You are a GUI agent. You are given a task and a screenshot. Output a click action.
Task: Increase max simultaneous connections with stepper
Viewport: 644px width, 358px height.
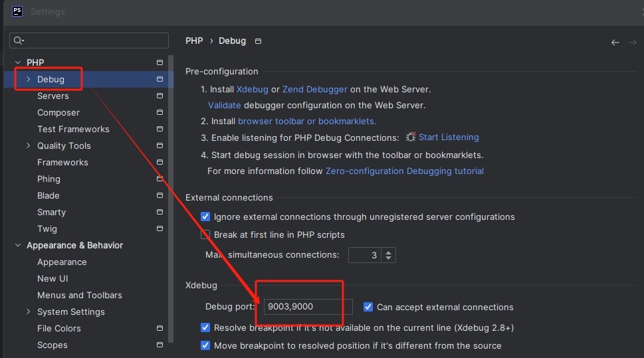click(x=389, y=252)
